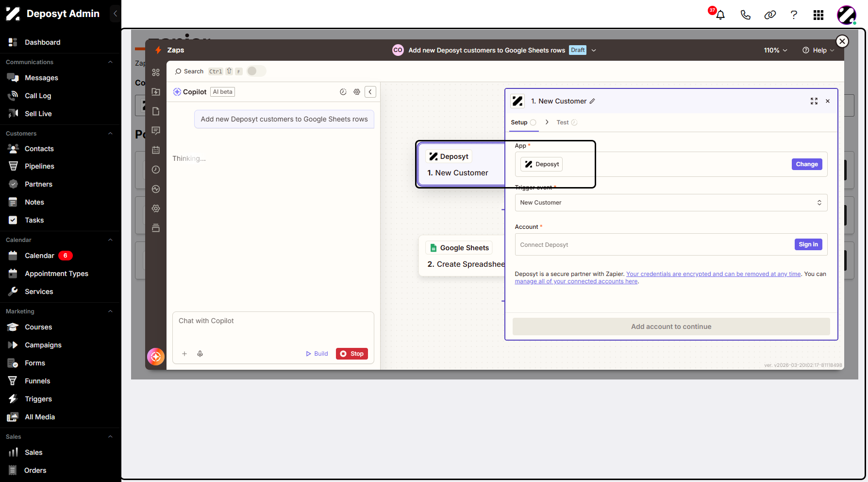Switch to the Setup tab
Screen dimensions: 868x482
point(523,122)
